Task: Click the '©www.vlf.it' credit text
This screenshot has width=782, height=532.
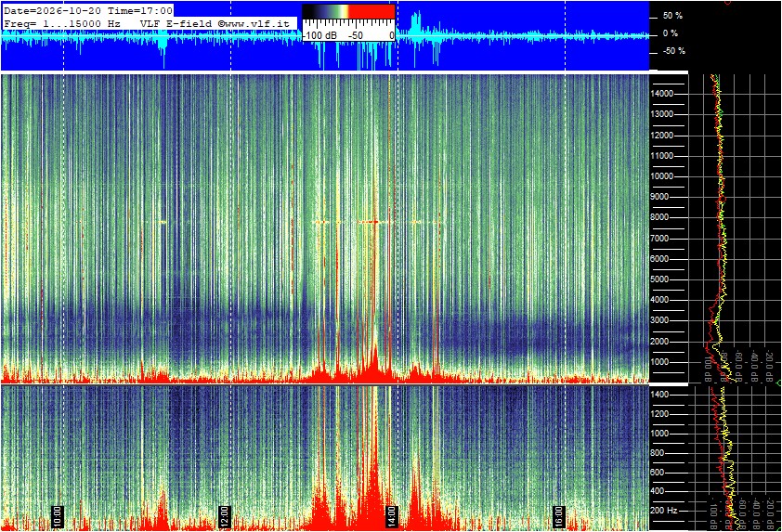Action: click(x=254, y=23)
